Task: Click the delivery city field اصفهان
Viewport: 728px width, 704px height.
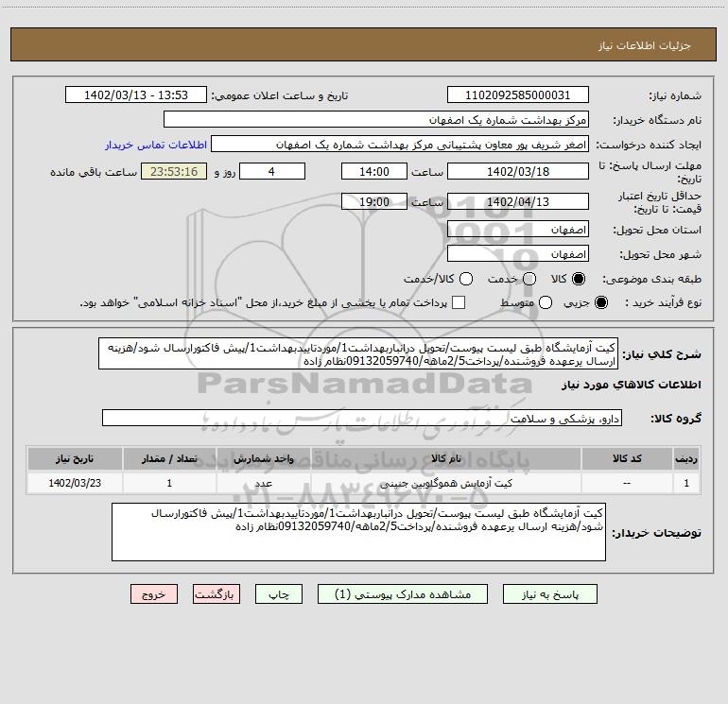Action: pos(518,254)
